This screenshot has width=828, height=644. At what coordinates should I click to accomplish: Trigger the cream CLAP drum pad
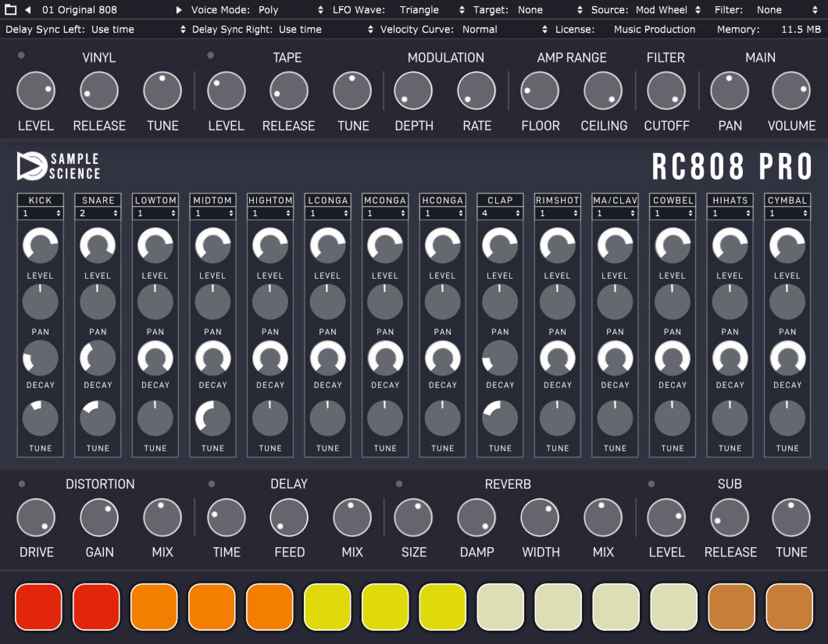click(x=500, y=607)
